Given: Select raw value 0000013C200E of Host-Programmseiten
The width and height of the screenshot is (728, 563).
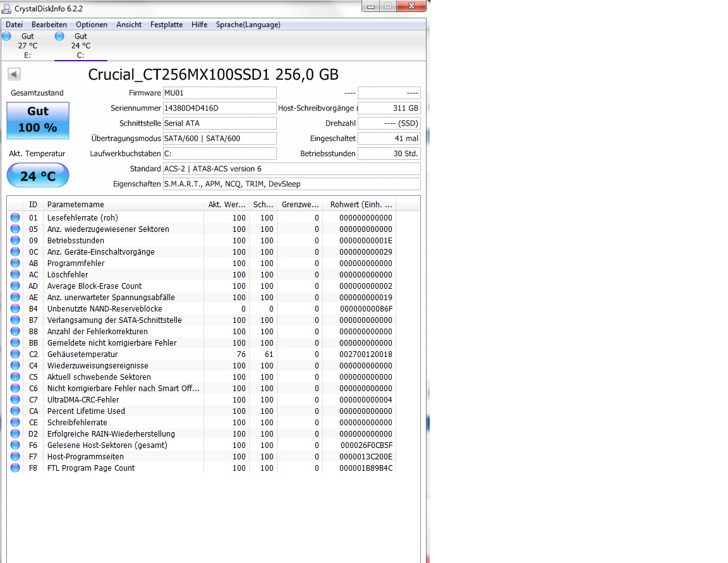Looking at the screenshot, I should coord(366,457).
